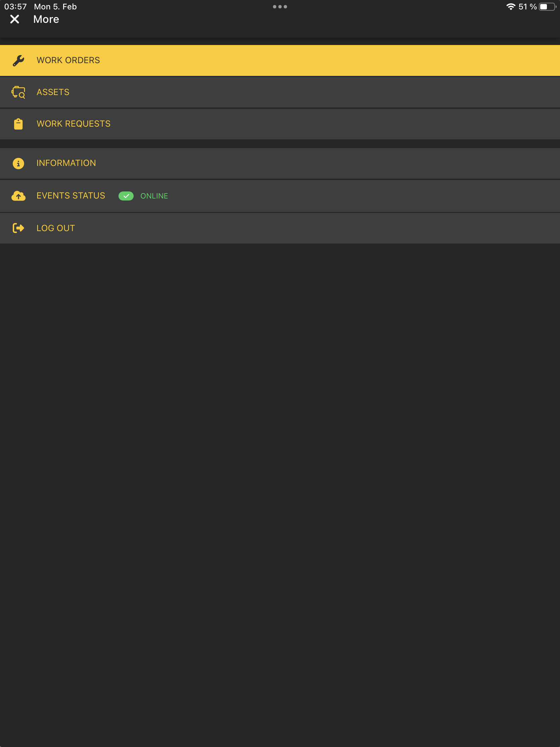This screenshot has width=560, height=747.
Task: Tap the Mon 5. Feb date
Action: [x=55, y=7]
